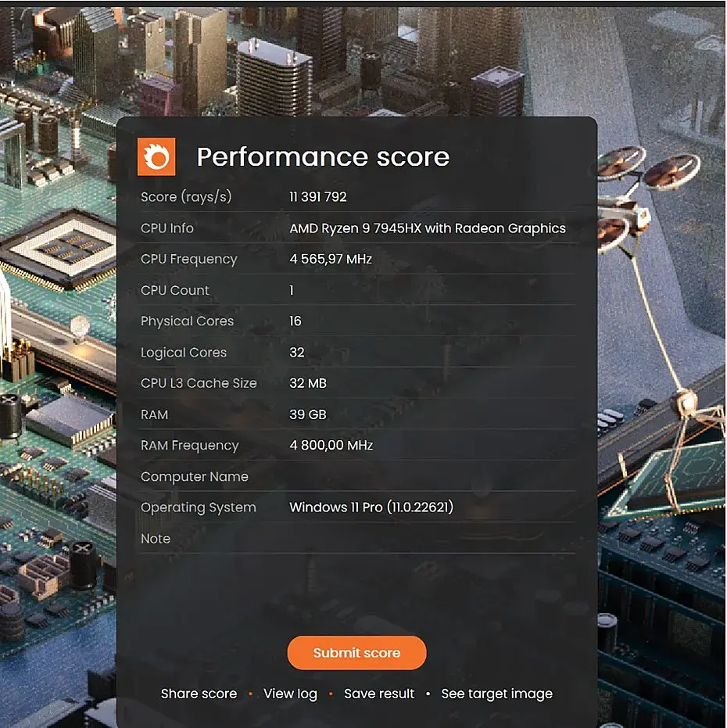Click the Performance score heading

(x=323, y=156)
